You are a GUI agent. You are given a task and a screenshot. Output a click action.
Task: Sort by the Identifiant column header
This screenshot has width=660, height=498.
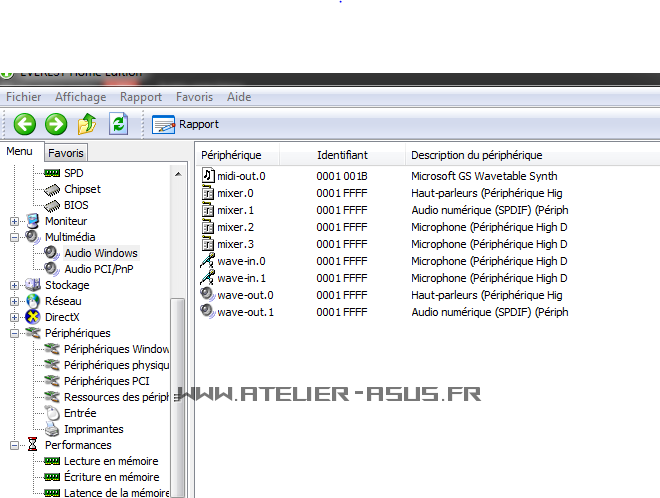coord(342,155)
